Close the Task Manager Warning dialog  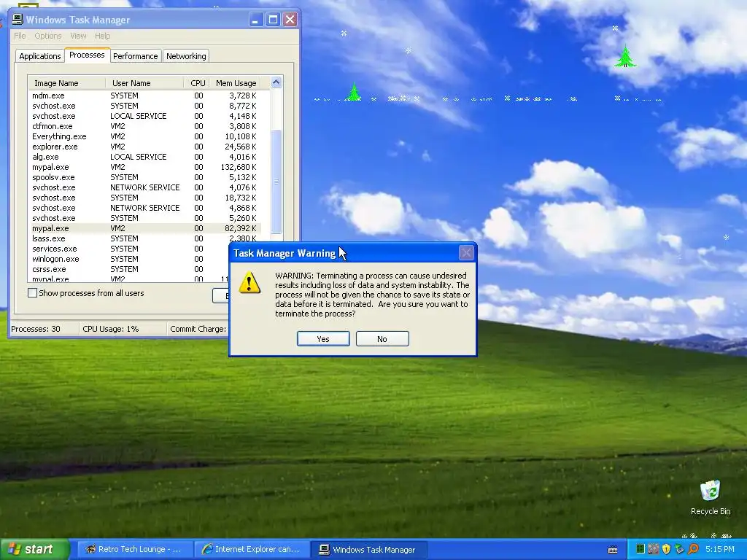click(x=466, y=252)
